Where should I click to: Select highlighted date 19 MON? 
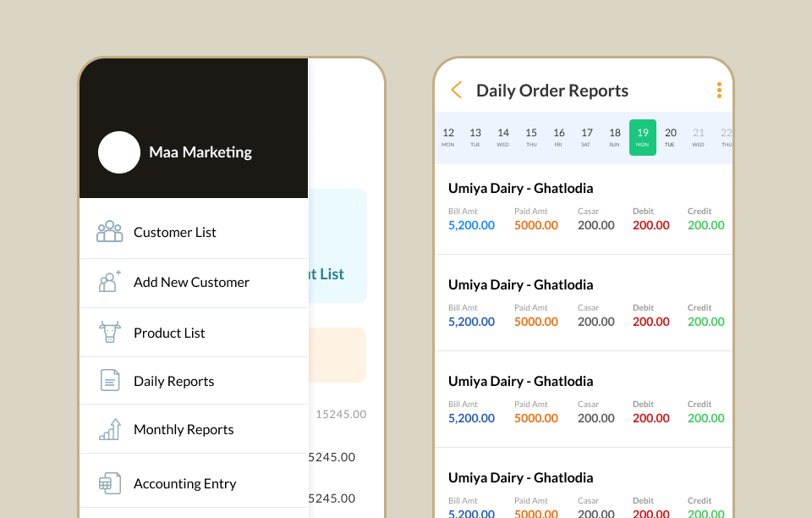click(643, 137)
